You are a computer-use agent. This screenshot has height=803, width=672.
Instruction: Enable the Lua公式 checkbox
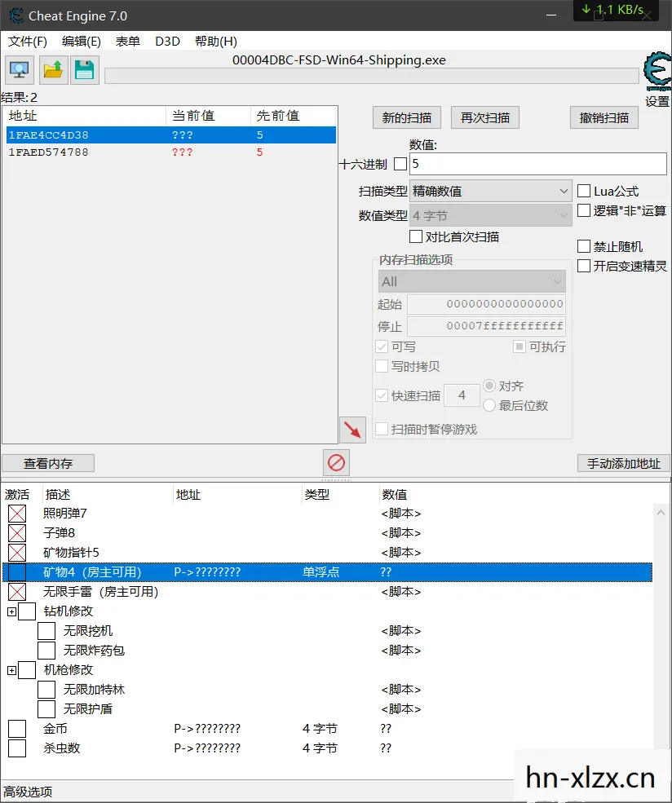pos(584,191)
